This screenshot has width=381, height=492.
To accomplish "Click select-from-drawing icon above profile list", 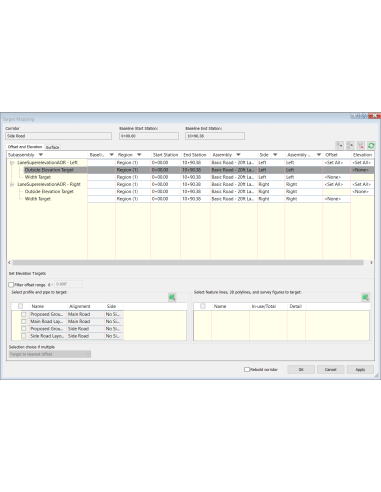I will click(172, 297).
